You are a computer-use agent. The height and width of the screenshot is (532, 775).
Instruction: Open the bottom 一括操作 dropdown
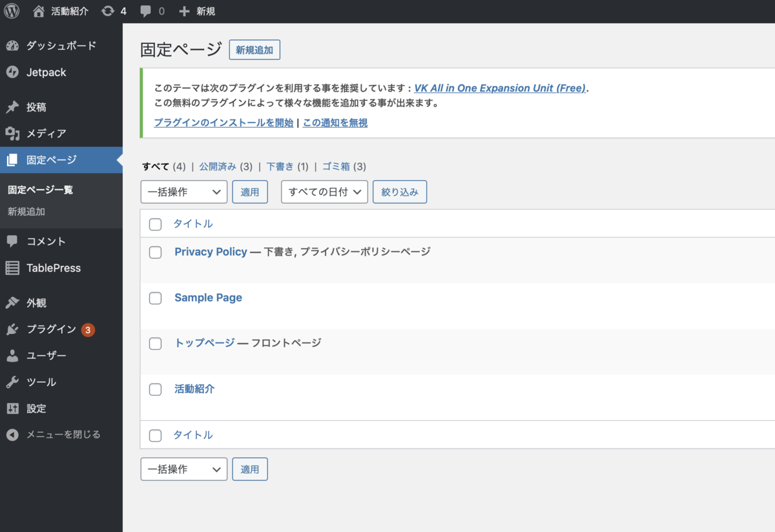[x=183, y=469]
